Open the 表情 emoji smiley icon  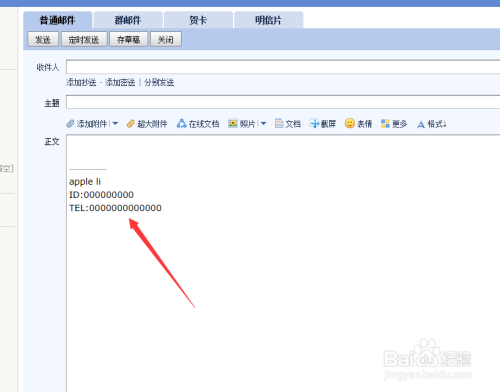coord(350,123)
